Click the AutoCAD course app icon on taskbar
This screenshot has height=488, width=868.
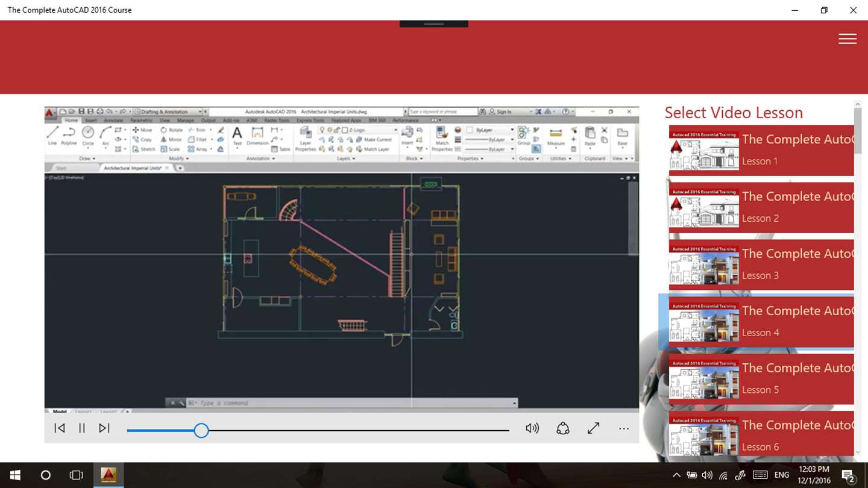108,475
